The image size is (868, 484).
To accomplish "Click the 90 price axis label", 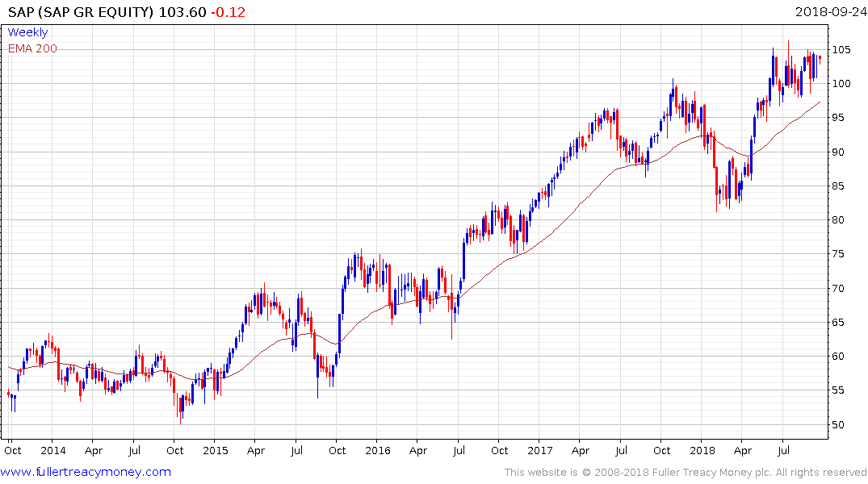I will (839, 152).
